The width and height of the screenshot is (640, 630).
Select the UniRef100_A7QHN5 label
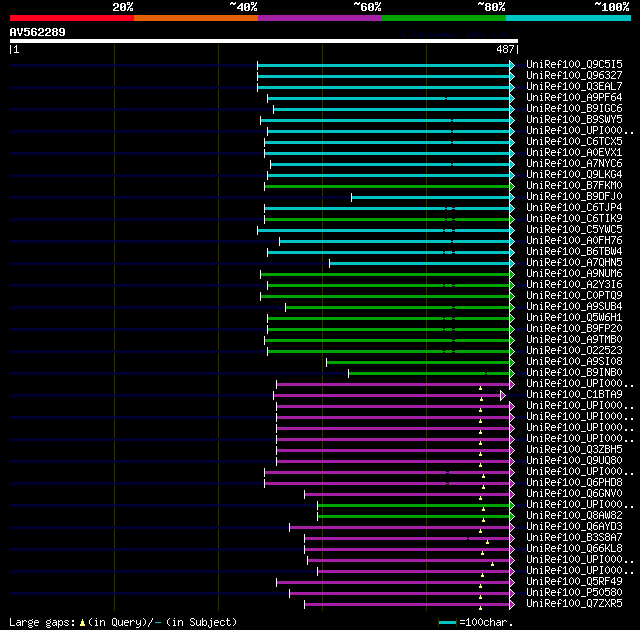[574, 263]
